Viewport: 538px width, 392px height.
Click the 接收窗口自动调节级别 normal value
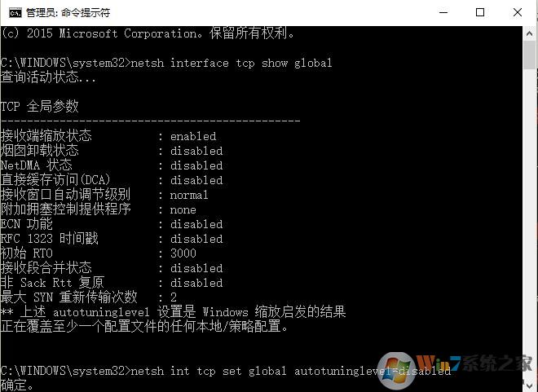pyautogui.click(x=189, y=195)
